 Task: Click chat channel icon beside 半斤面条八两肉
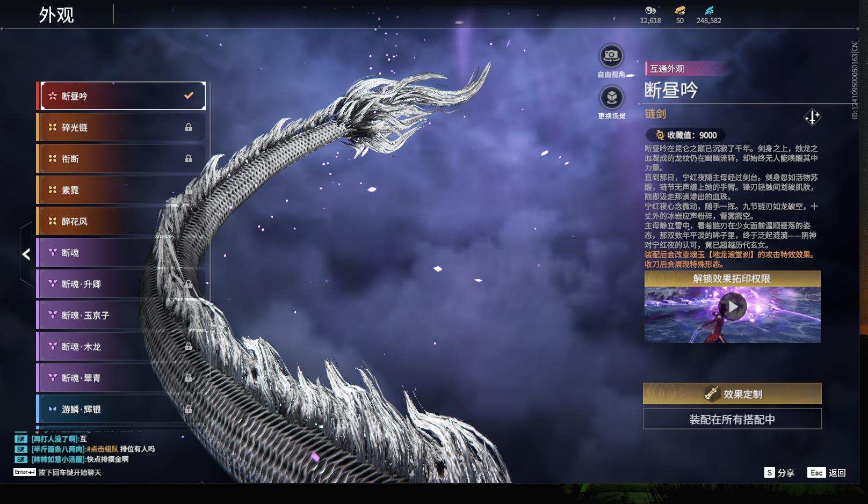pos(21,449)
